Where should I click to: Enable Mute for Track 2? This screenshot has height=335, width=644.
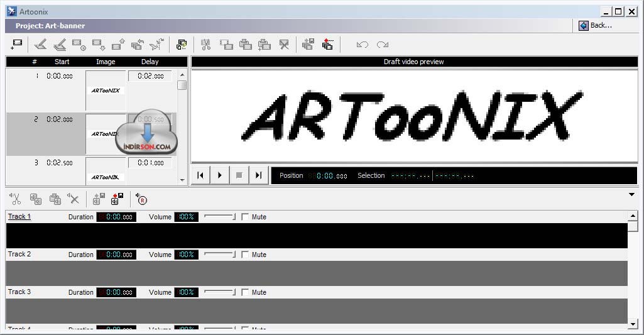245,255
